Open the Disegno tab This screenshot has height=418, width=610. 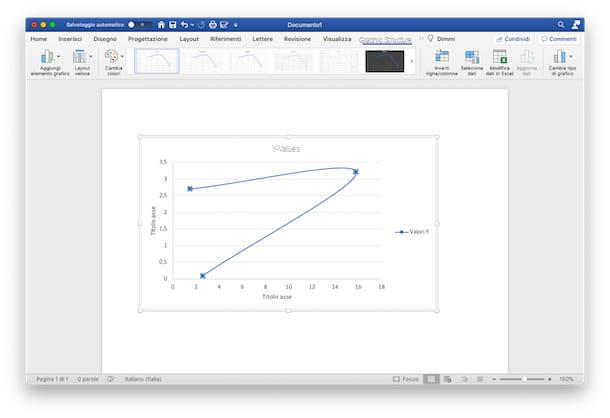105,39
